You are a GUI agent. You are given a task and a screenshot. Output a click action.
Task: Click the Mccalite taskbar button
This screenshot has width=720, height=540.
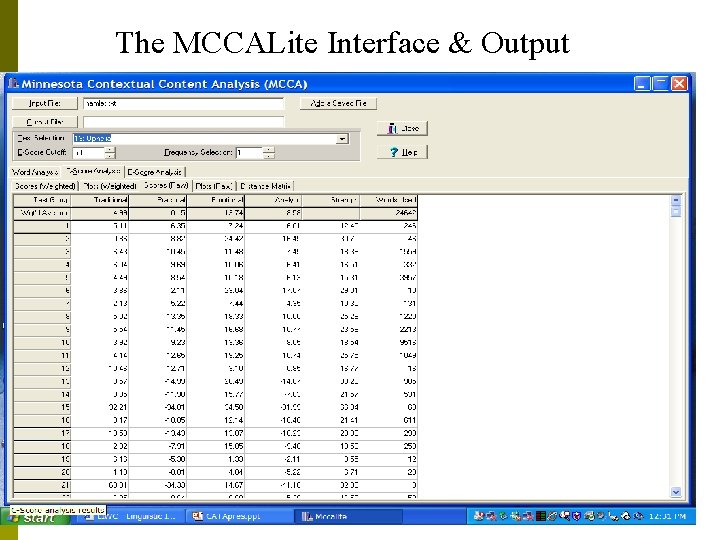(349, 517)
